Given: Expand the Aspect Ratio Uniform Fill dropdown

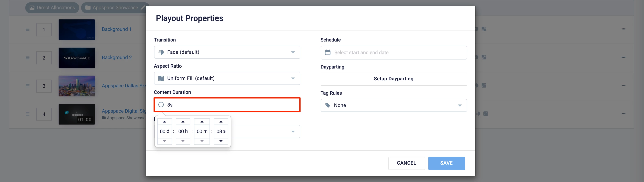Looking at the screenshot, I should [227, 78].
